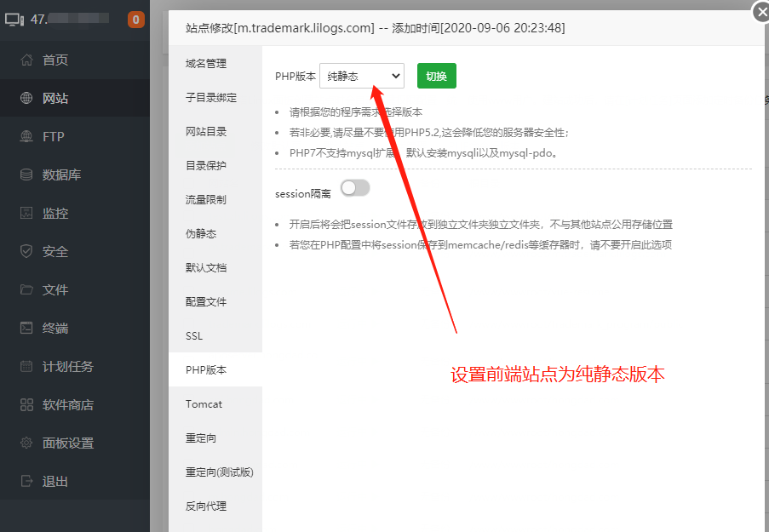769x532 pixels.
Task: Open the 配置文件 tab
Action: pyautogui.click(x=206, y=302)
